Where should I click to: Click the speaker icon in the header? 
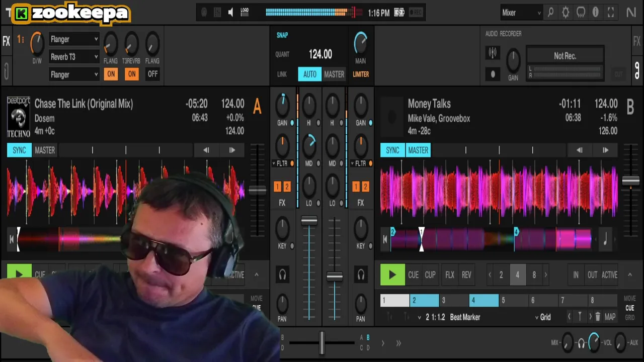point(230,13)
